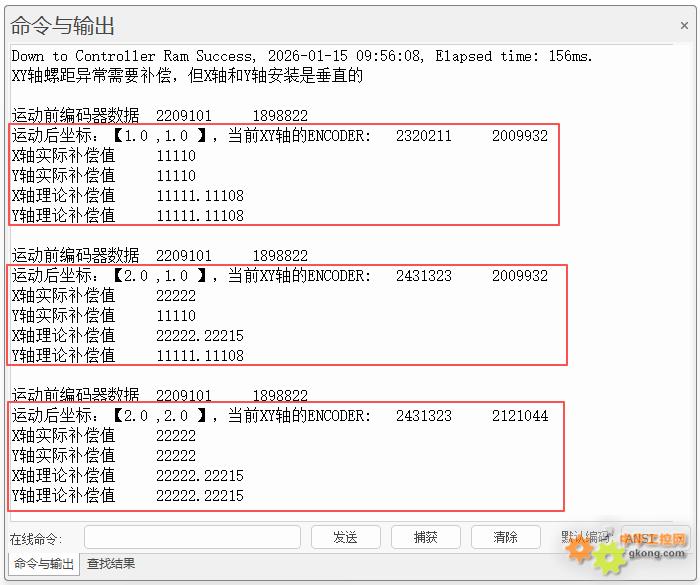Clear output with the 清除 button

click(x=505, y=538)
